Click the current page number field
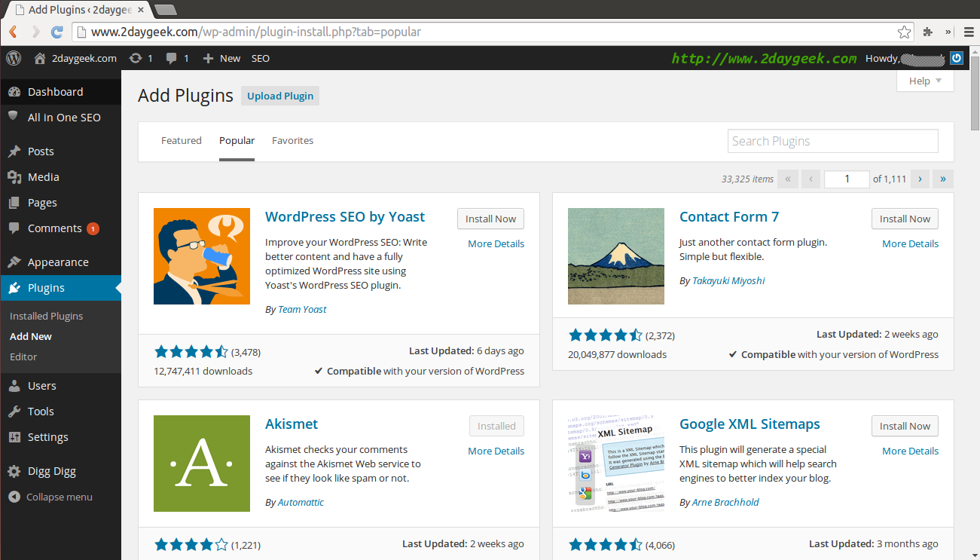 (x=847, y=179)
